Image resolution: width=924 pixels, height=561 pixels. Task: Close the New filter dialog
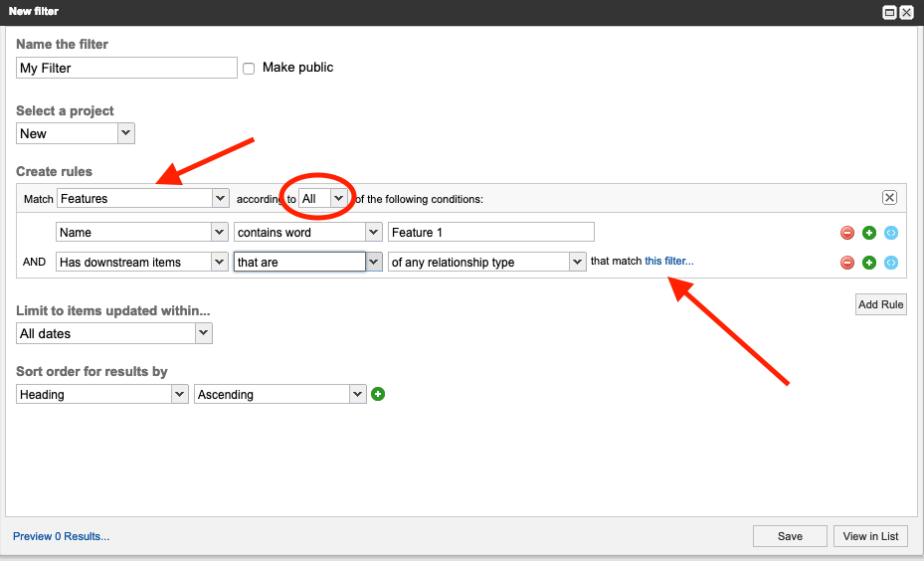[906, 12]
